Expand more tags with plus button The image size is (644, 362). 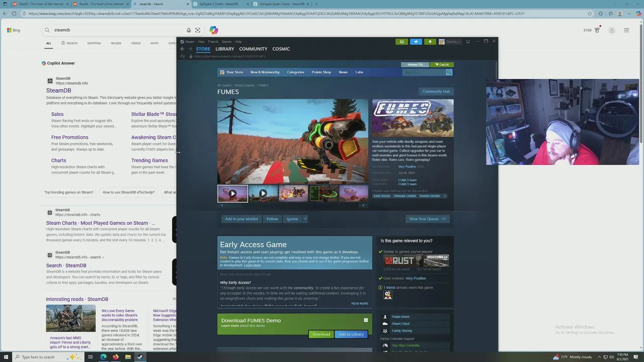pos(444,196)
